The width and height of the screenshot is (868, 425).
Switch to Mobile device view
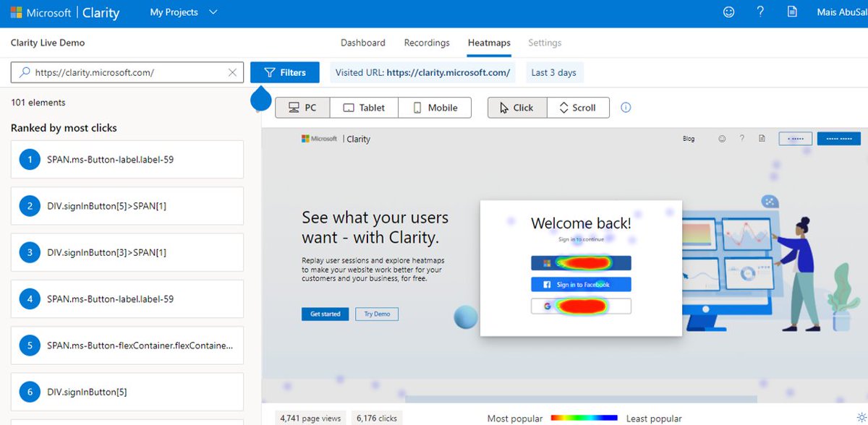click(x=435, y=108)
